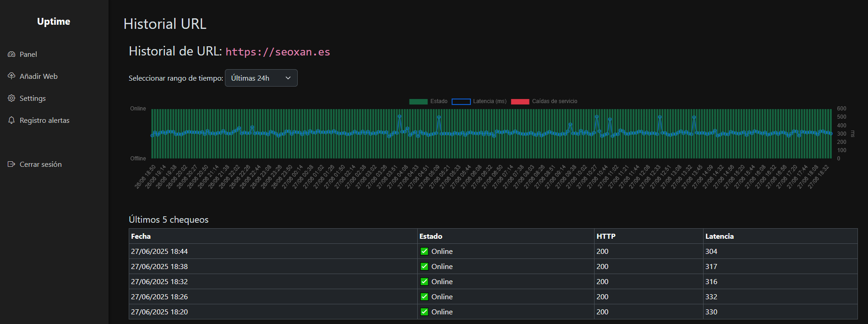Select Cerrar sesión to log out
Image resolution: width=868 pixels, height=324 pixels.
coord(40,164)
